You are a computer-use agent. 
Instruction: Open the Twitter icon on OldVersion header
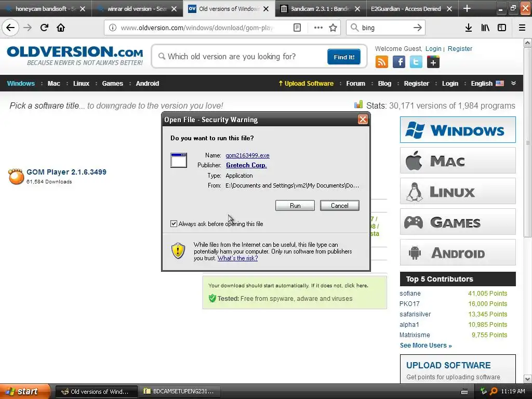[416, 62]
